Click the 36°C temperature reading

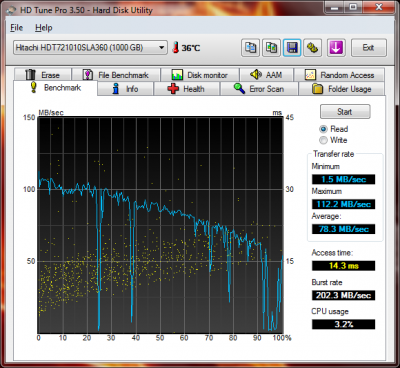click(191, 48)
